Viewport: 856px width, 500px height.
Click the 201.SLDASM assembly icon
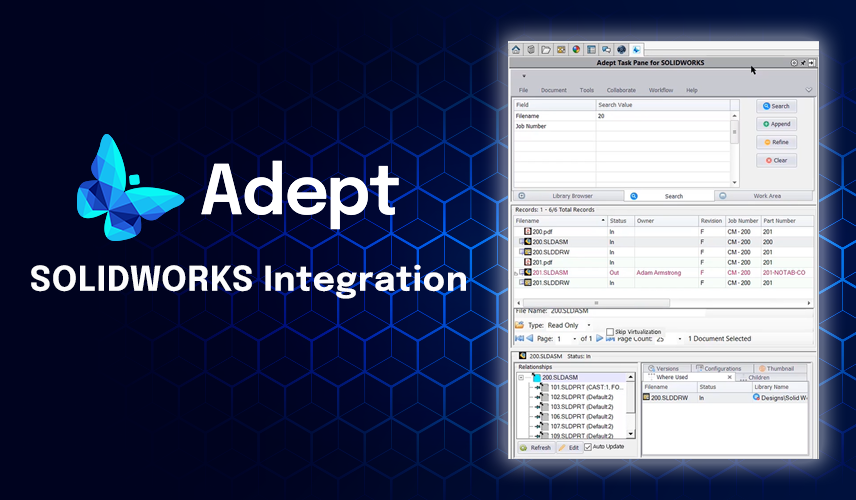528,272
